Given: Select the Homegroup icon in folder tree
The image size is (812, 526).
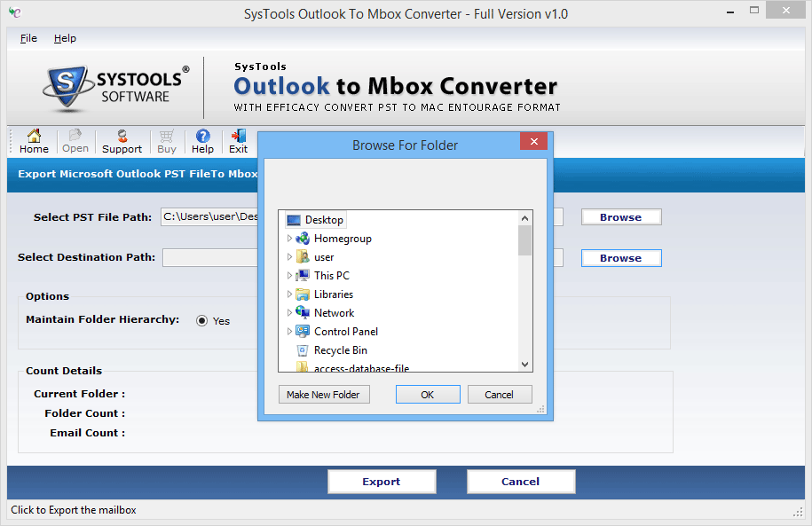Looking at the screenshot, I should (303, 239).
